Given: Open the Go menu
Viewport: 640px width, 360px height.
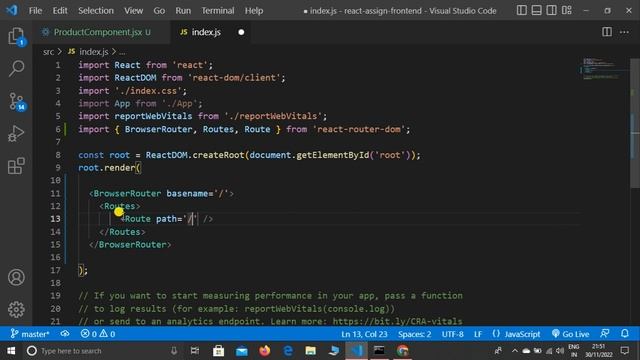Looking at the screenshot, I should coord(159,11).
